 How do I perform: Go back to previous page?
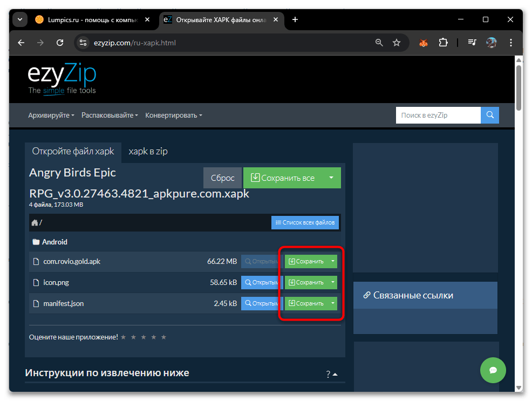(x=21, y=43)
